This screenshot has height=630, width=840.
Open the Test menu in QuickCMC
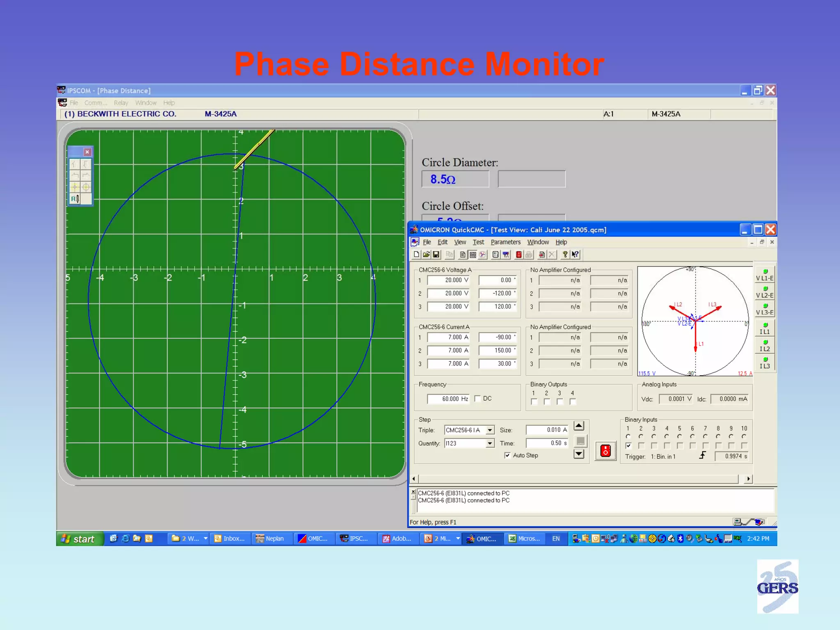pyautogui.click(x=478, y=242)
